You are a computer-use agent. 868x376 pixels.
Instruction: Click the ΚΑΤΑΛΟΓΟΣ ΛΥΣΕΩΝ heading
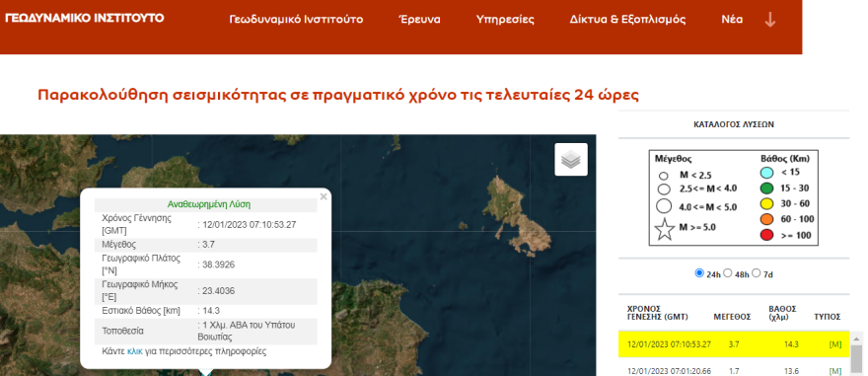tap(734, 124)
